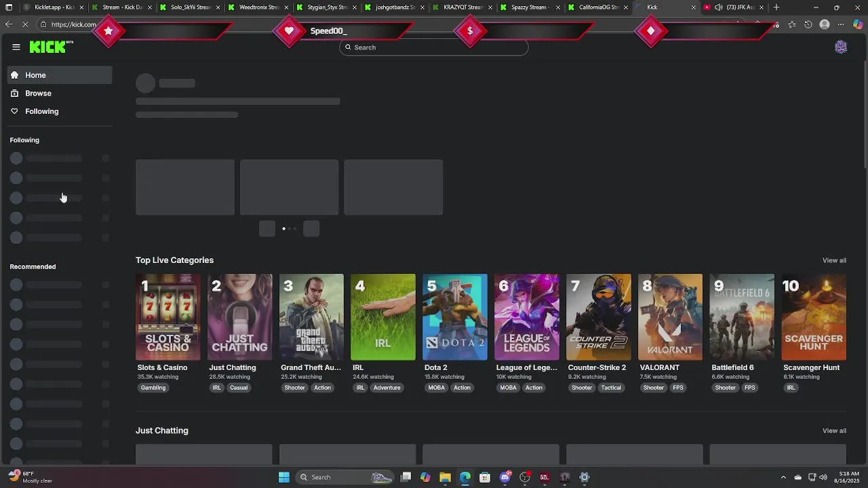The width and height of the screenshot is (868, 488).
Task: Switch to the KRAZYQT Stream tab
Action: (x=461, y=7)
